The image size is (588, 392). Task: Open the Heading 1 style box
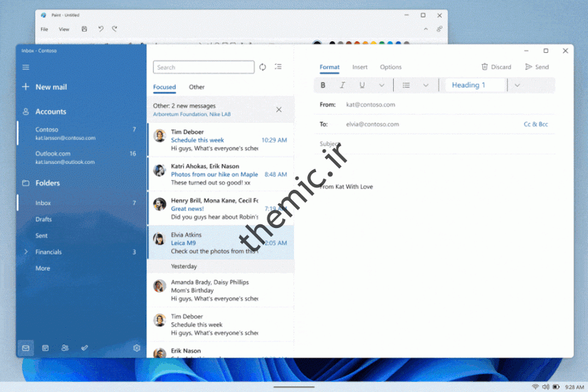(476, 85)
